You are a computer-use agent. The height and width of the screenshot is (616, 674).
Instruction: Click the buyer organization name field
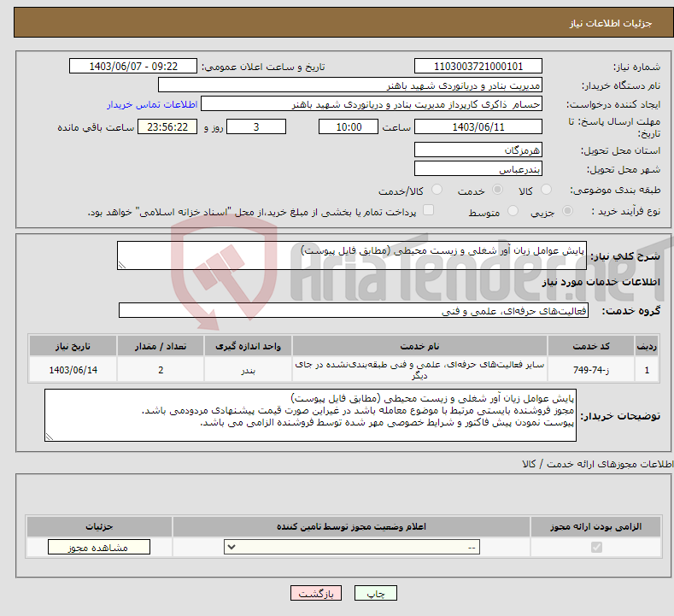point(350,85)
